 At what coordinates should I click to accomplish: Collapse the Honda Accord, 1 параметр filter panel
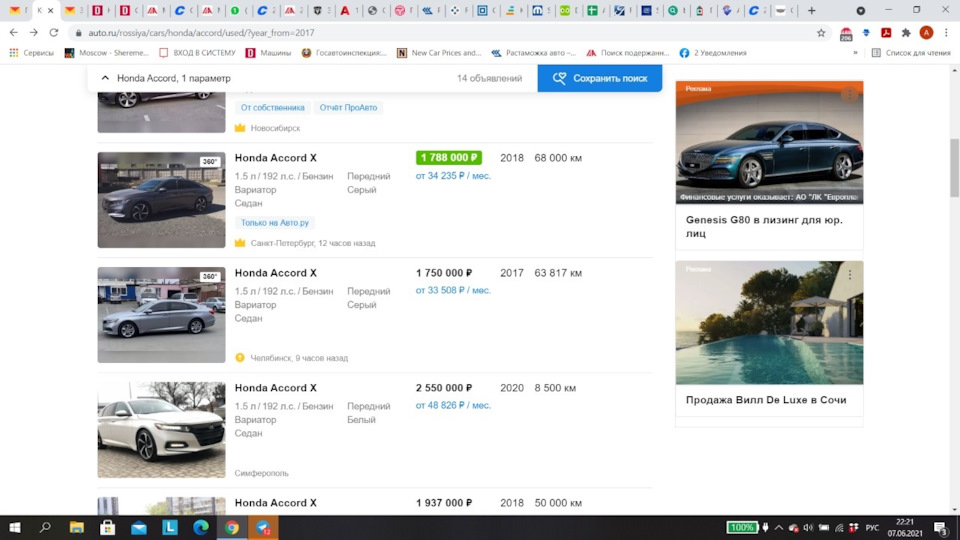pyautogui.click(x=105, y=78)
